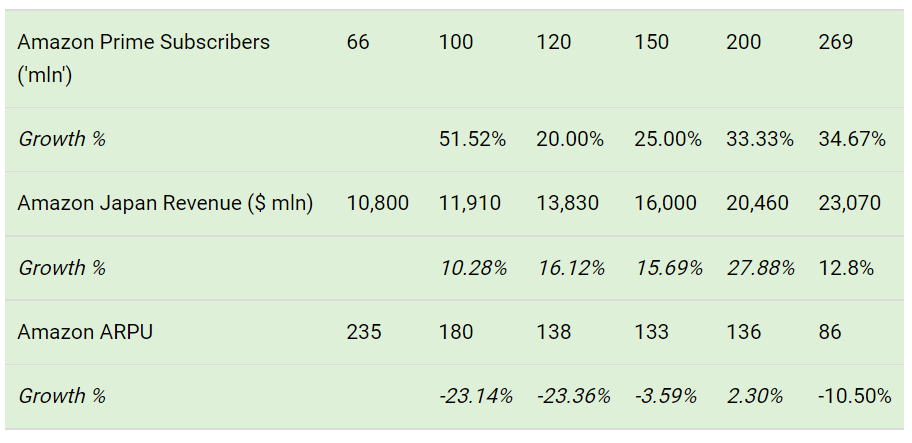Click the 23,070 revenue value
Image resolution: width=912 pixels, height=443 pixels.
[x=849, y=203]
